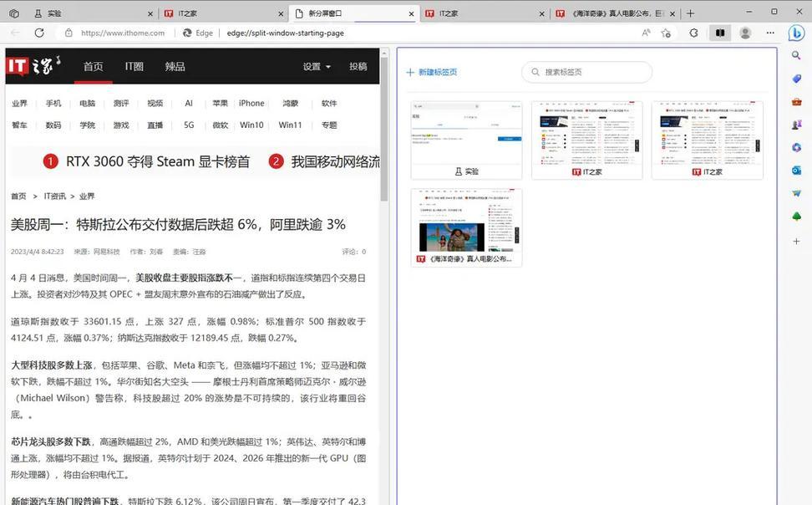Expand the 设置 dropdown

pos(317,66)
